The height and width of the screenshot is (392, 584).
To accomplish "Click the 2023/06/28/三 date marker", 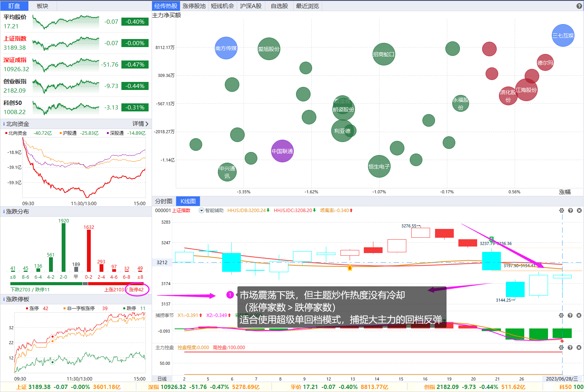I will pos(562,379).
